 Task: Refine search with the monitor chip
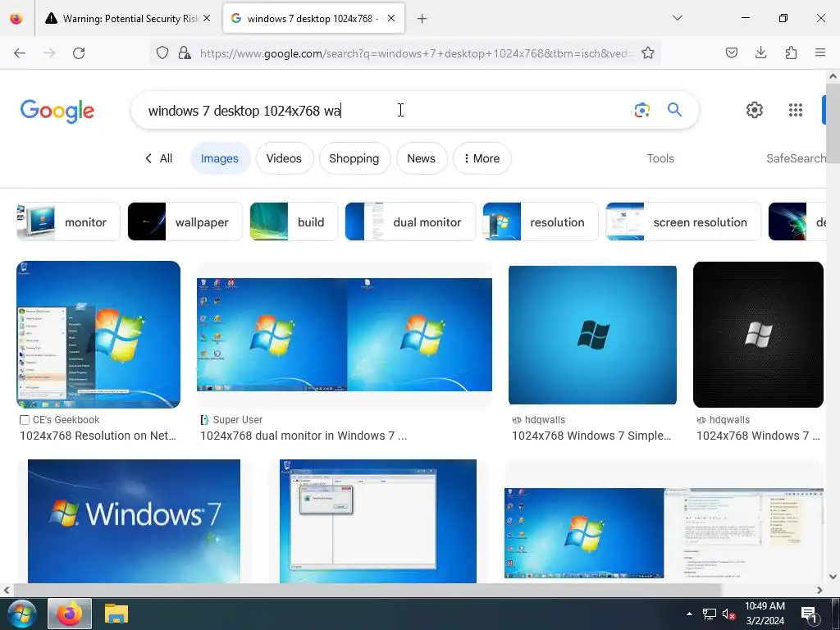click(x=68, y=221)
